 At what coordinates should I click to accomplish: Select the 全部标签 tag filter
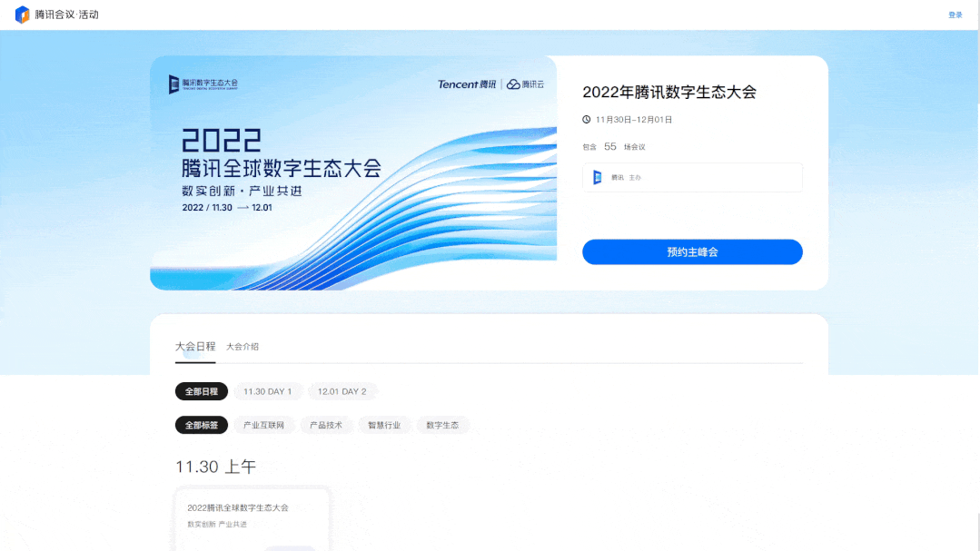202,426
